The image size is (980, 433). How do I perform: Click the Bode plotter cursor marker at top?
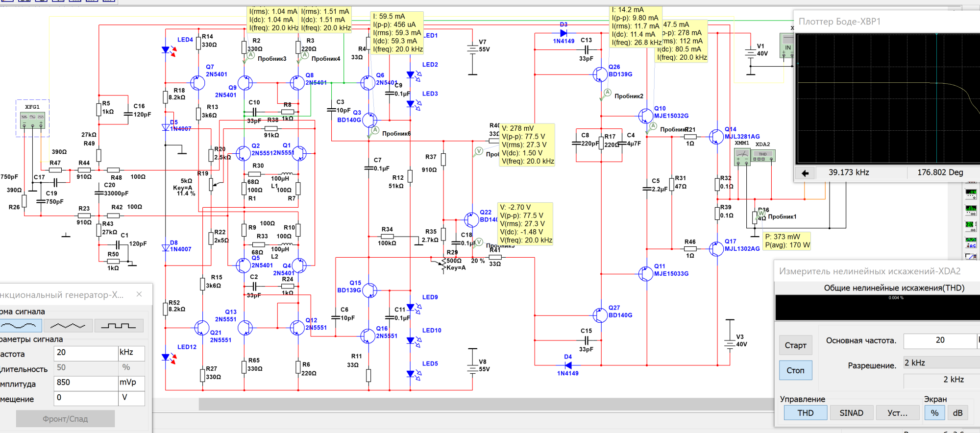pyautogui.click(x=936, y=34)
